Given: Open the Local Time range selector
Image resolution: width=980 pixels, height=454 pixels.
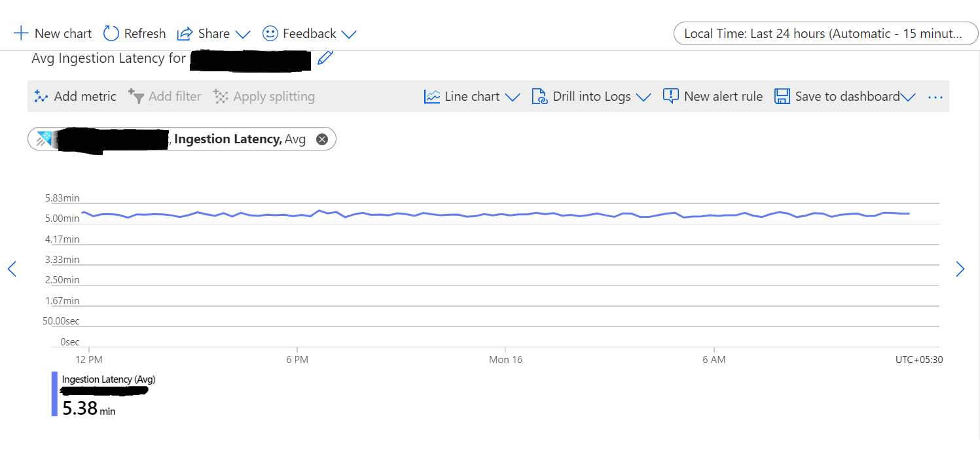Looking at the screenshot, I should coord(826,33).
